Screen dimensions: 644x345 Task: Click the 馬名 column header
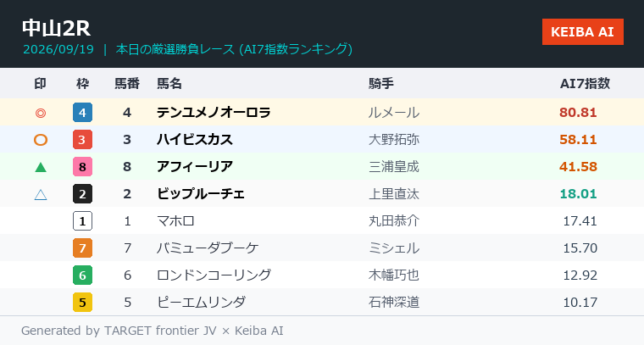click(x=169, y=84)
